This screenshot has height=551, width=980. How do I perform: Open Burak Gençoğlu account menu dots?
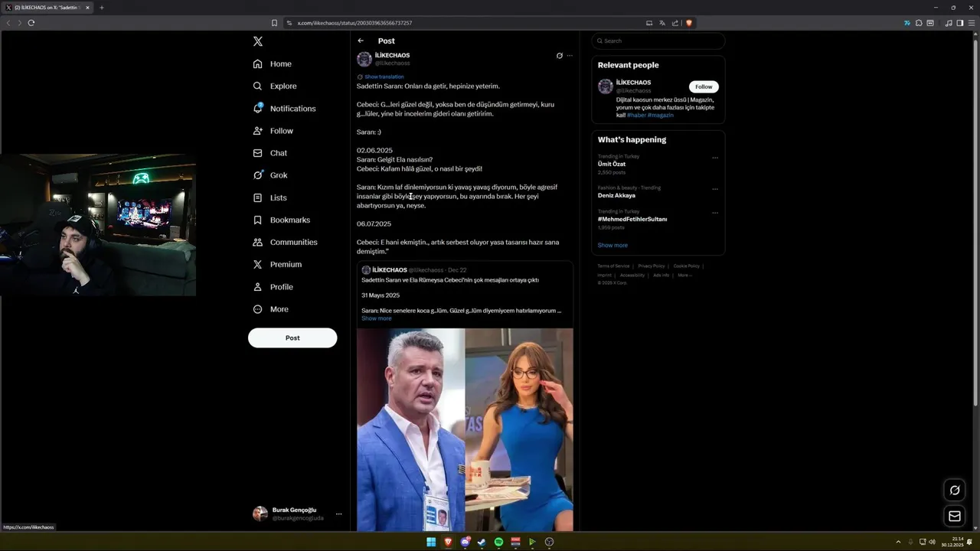coord(338,514)
